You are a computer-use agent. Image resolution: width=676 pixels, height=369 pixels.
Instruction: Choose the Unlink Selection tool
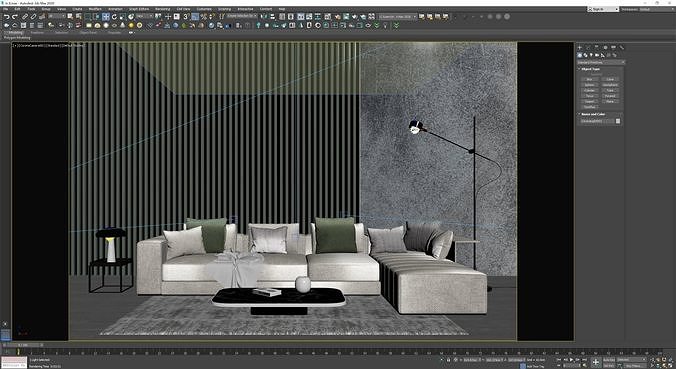pos(33,16)
